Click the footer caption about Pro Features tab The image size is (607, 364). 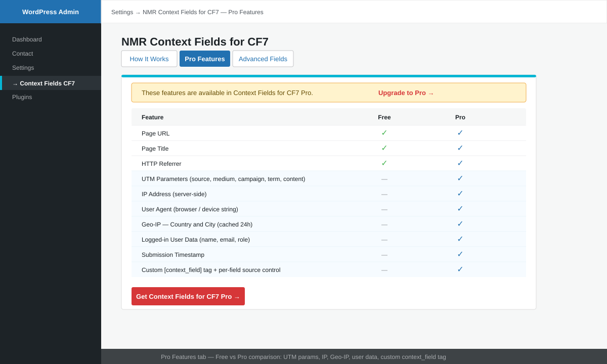[x=303, y=357]
